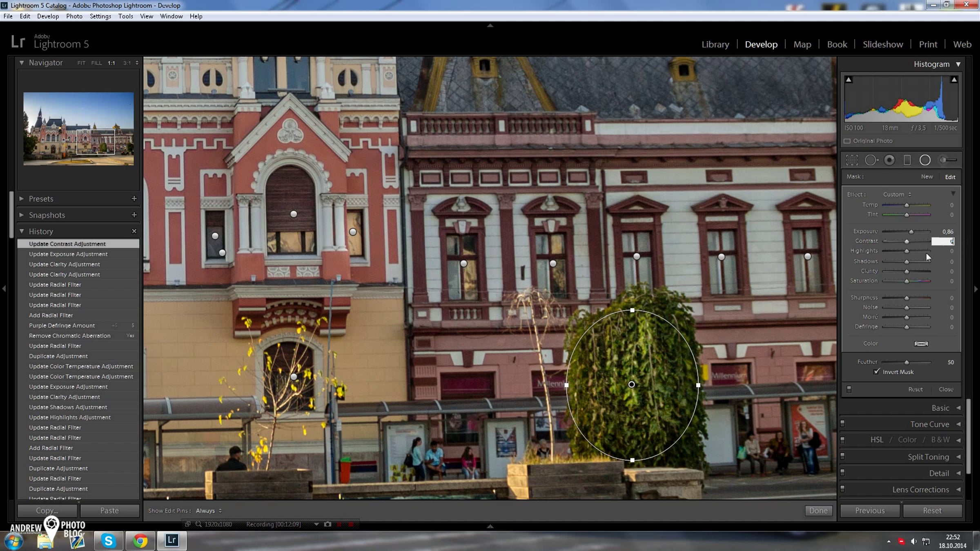Image resolution: width=980 pixels, height=551 pixels.
Task: Select the Spot Removal tool
Action: click(x=871, y=160)
